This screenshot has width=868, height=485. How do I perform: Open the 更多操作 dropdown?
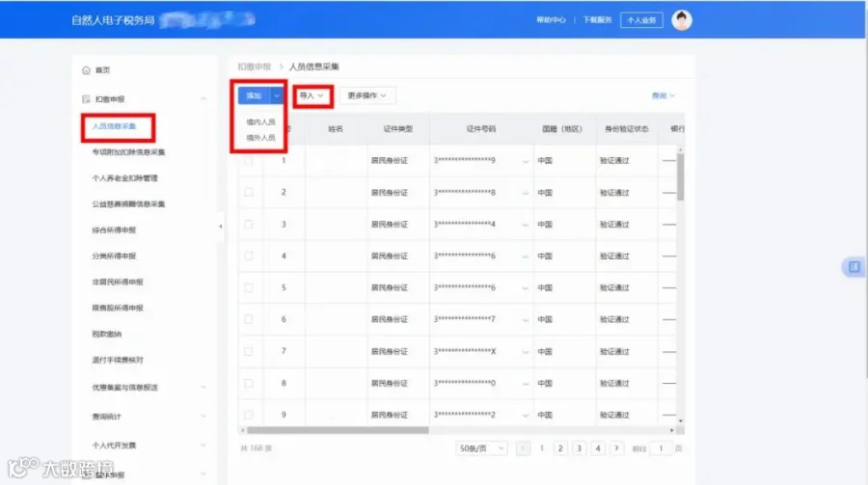[x=367, y=95]
